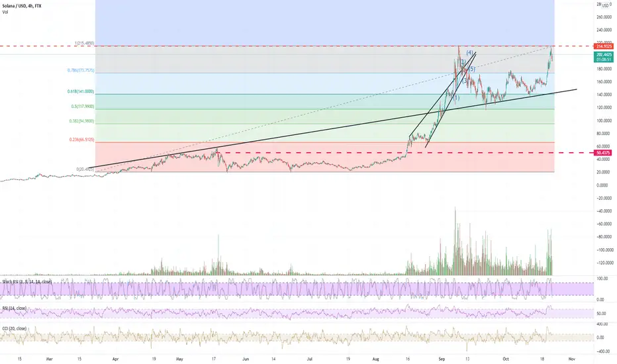Click the Jun date on time axis

[246, 359]
